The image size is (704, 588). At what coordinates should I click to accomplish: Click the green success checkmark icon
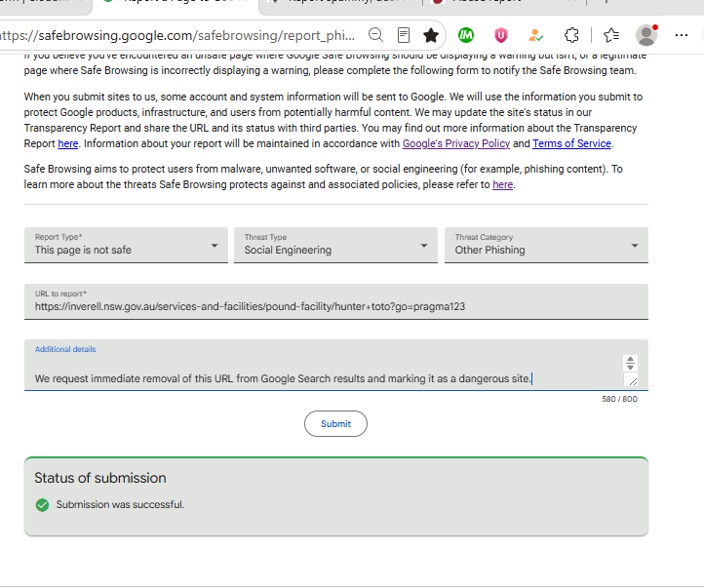coord(42,505)
